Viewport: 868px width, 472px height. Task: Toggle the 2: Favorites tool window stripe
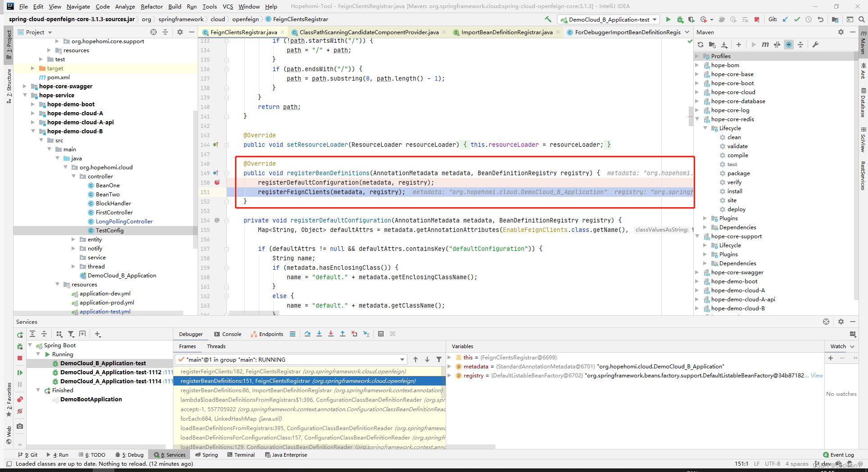coord(9,400)
